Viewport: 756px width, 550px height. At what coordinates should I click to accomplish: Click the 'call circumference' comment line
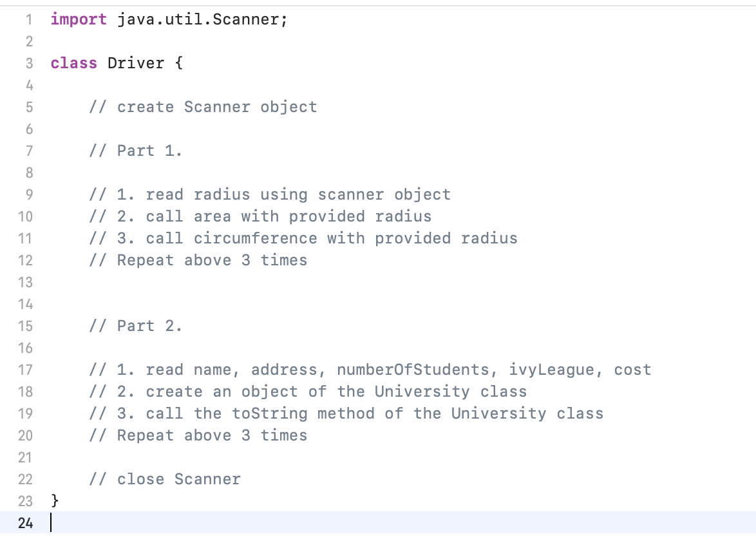pyautogui.click(x=303, y=238)
